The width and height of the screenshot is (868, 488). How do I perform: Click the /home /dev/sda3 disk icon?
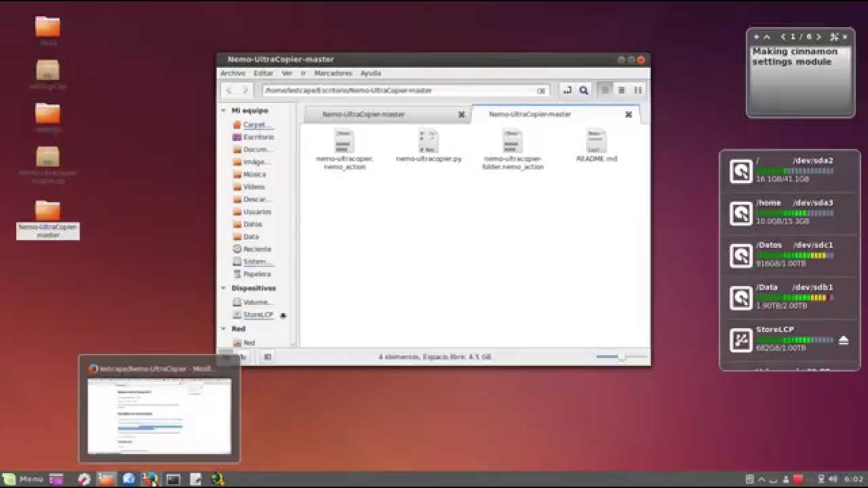coord(741,213)
